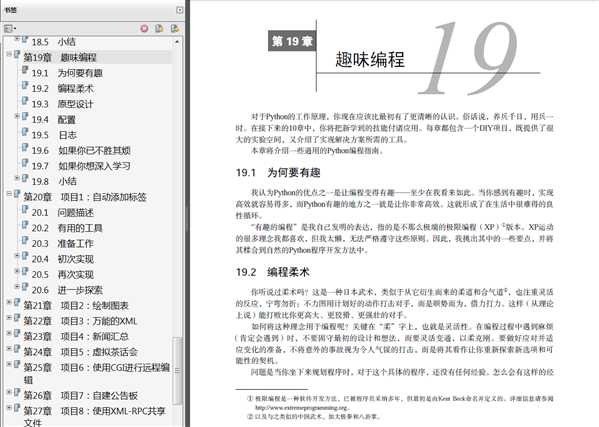Click bookmark icon beside 第21章 绘制图表
This screenshot has width=599, height=427.
pos(17,302)
